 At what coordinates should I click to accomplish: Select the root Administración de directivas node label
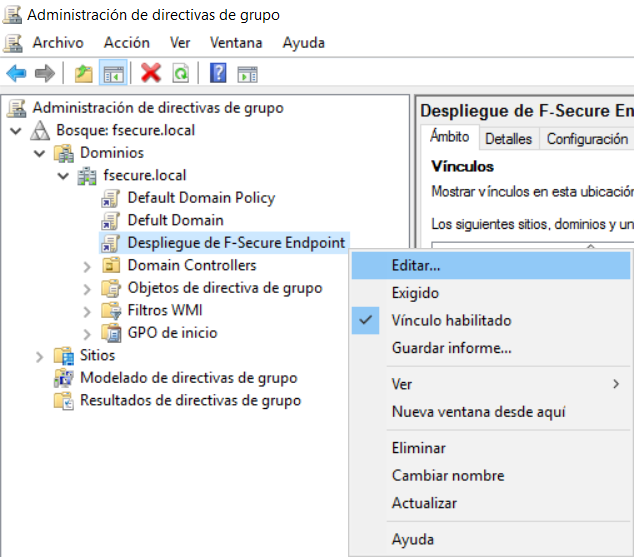158,108
